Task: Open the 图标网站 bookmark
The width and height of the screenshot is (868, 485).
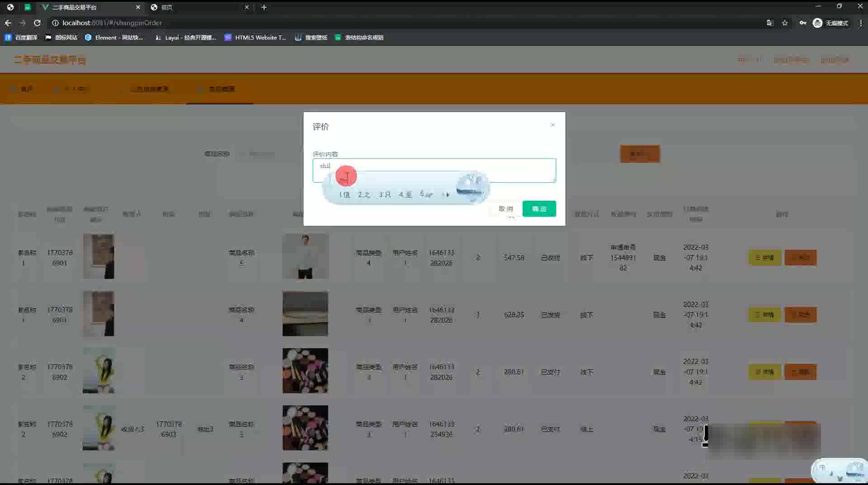Action: pos(61,38)
